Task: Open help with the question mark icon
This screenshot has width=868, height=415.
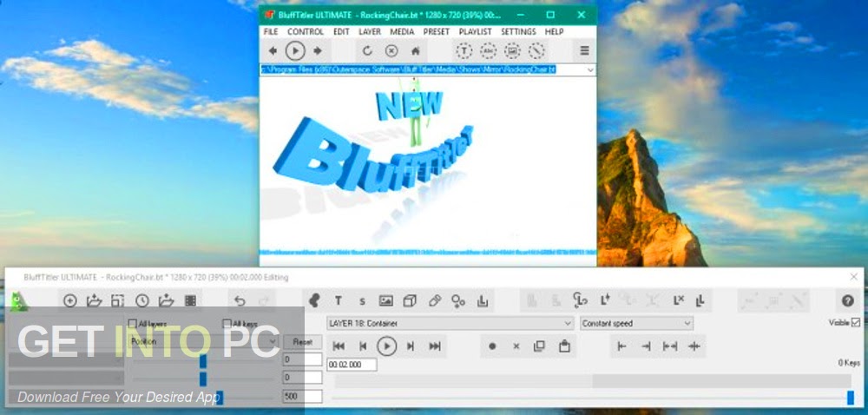Action: [x=847, y=300]
